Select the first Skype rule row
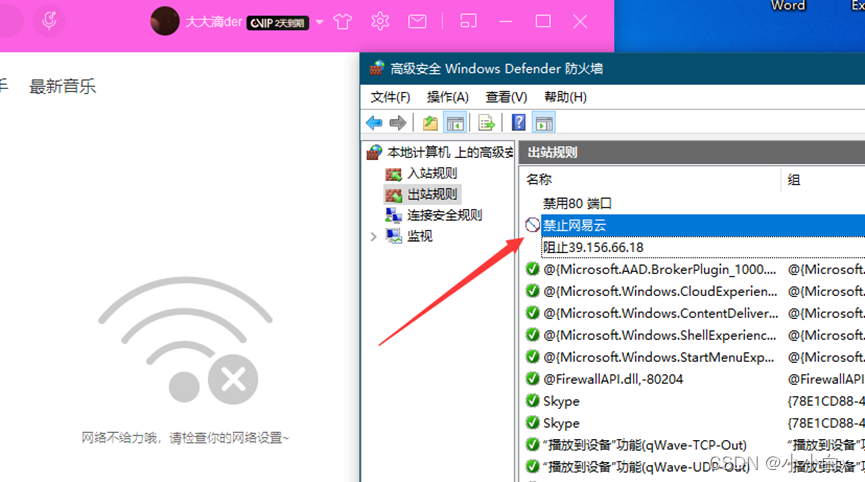 pos(694,401)
